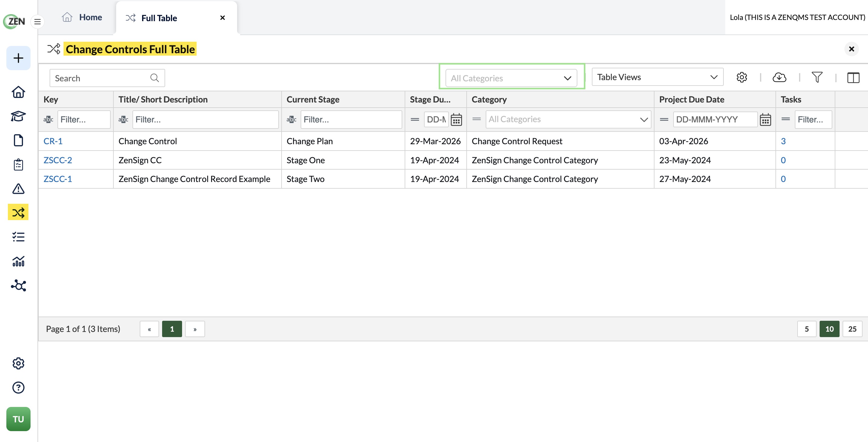The width and height of the screenshot is (868, 442).
Task: Open the task list check icon module
Action: point(18,237)
